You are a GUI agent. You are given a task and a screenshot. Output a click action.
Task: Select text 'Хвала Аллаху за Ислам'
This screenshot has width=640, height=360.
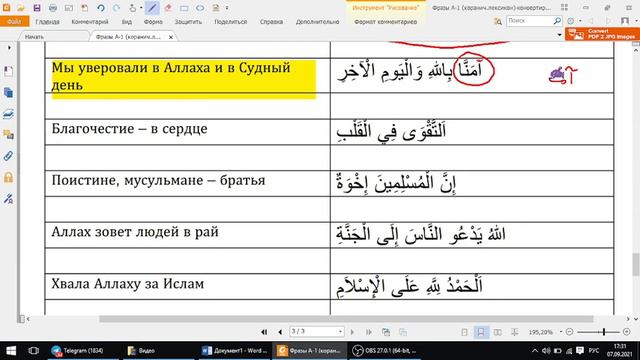(x=127, y=284)
